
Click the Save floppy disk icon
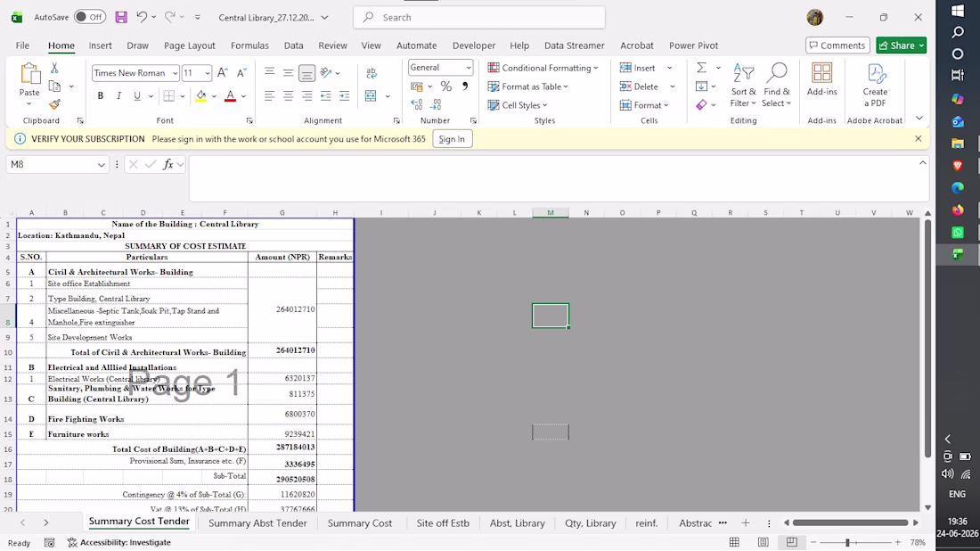[x=121, y=18]
